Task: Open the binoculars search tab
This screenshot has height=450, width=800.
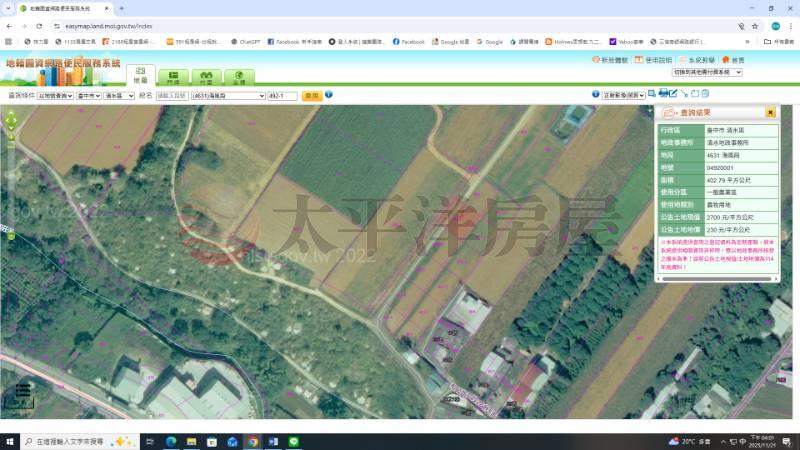Action: click(207, 76)
